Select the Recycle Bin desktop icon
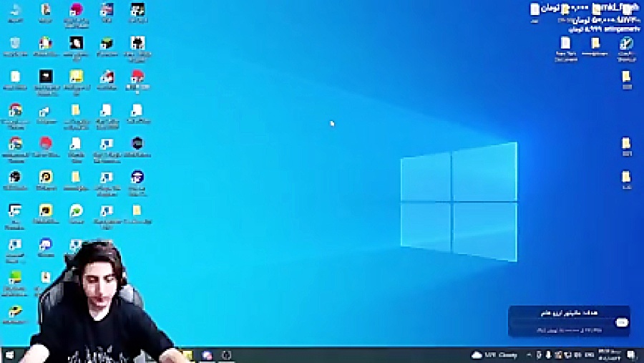This screenshot has height=363, width=644. coord(15,46)
